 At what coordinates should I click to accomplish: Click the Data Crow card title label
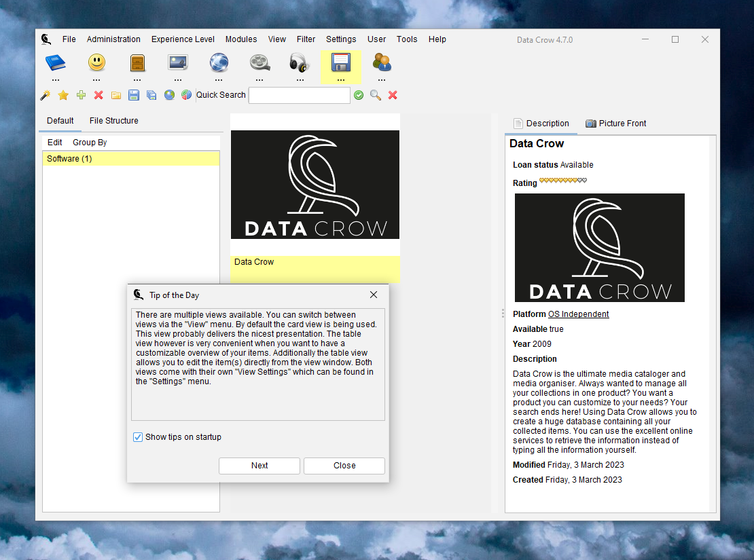[x=254, y=262]
